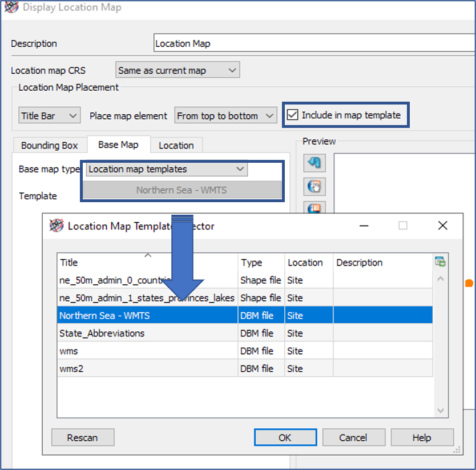This screenshot has height=470, width=476.
Task: Click the reset view arrow icon in Preview panel
Action: [314, 163]
